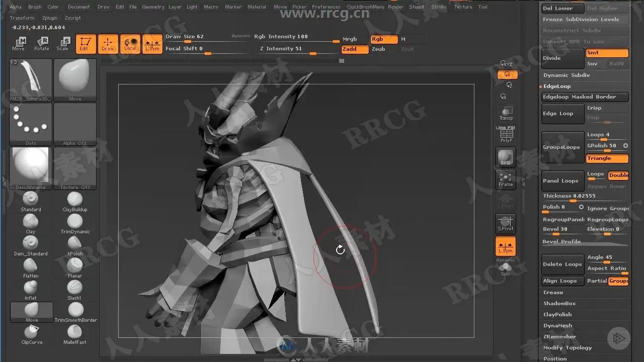Select the Slash1 brush
This screenshot has width=644, height=362.
(74, 290)
